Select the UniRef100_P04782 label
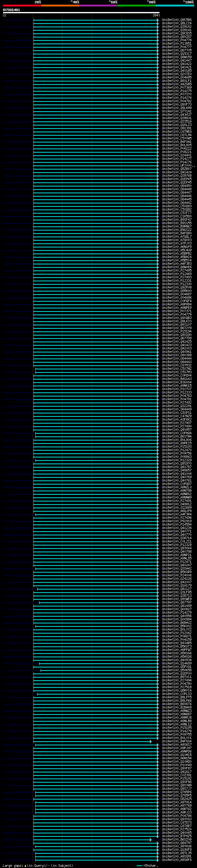The image size is (197, 868). [x=177, y=101]
